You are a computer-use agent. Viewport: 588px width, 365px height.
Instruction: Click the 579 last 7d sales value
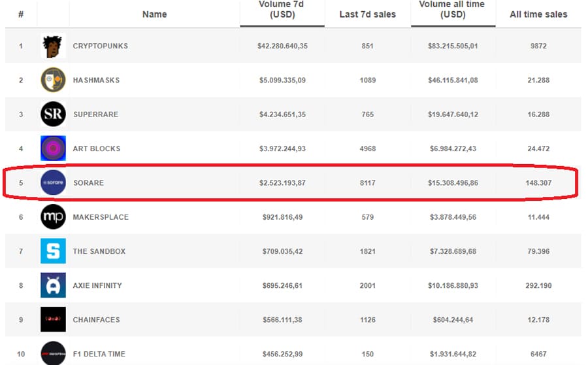click(367, 217)
